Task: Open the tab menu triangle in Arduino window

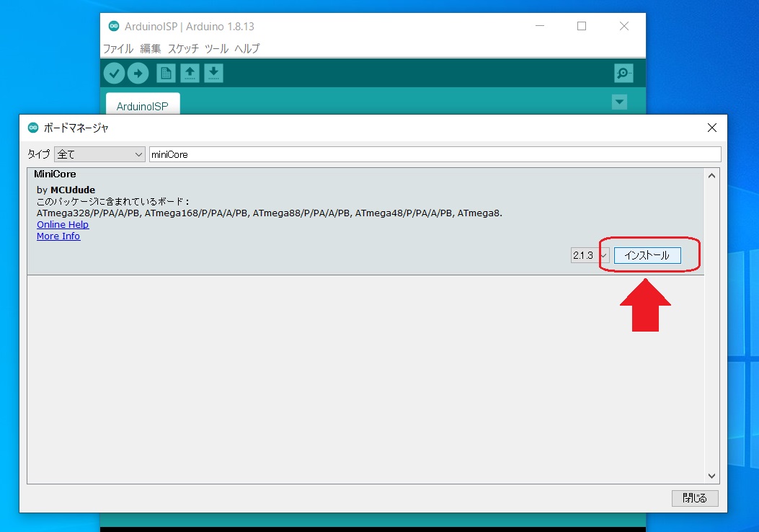Action: tap(620, 102)
